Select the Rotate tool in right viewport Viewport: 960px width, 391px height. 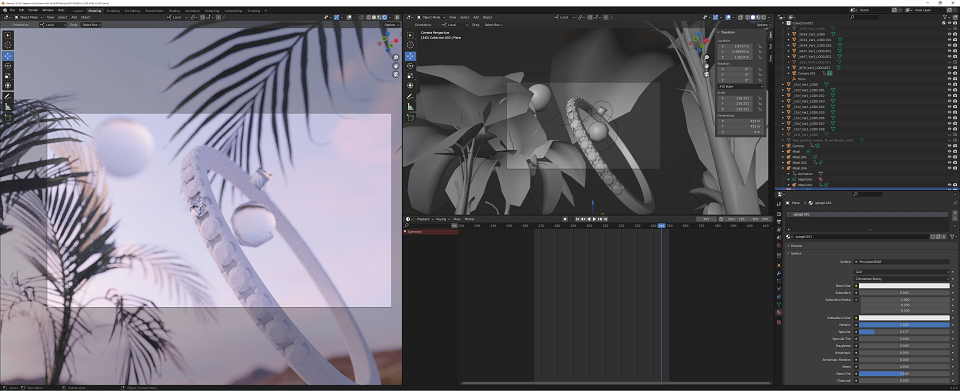(x=410, y=65)
